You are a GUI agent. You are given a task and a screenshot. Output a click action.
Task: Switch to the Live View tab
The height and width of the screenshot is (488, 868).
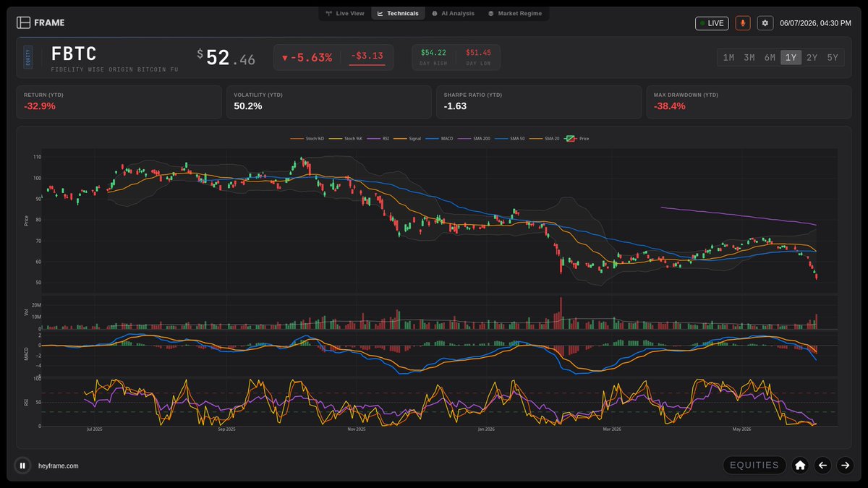click(345, 13)
